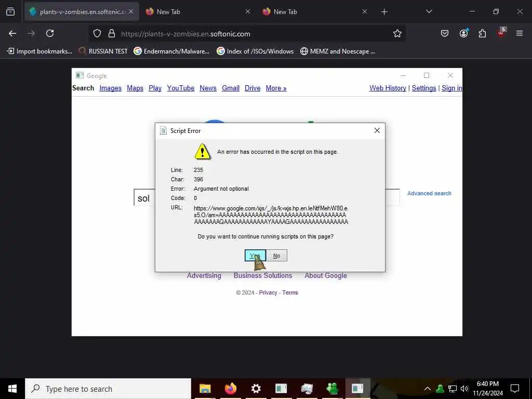Click Maps link in Google window
532x399 pixels.
[x=135, y=88]
